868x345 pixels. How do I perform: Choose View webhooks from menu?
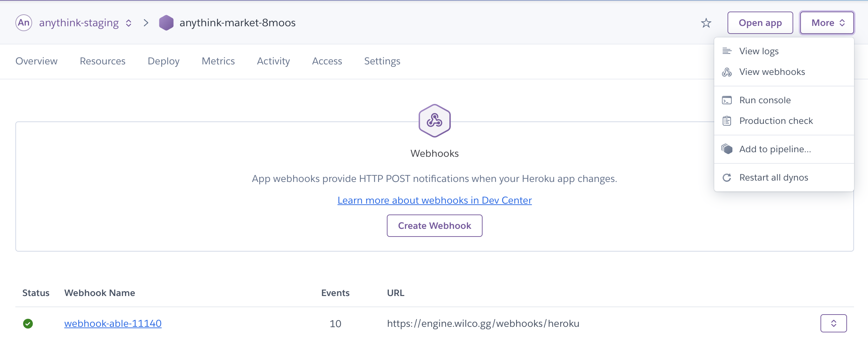[x=784, y=72]
